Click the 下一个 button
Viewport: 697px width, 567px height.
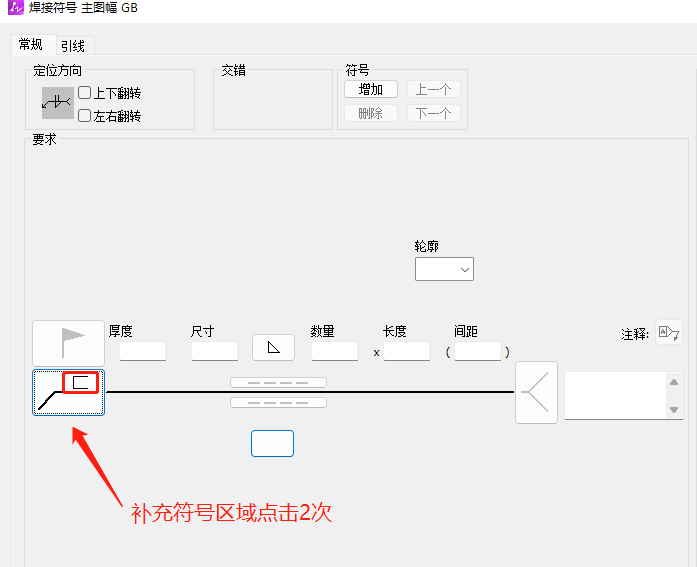click(x=433, y=113)
